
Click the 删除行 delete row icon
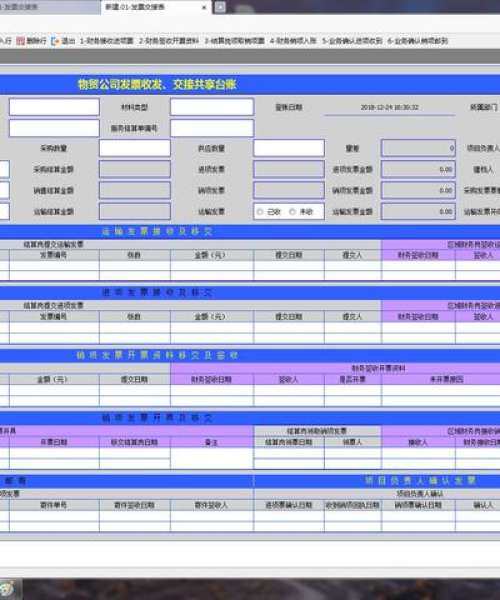[20, 41]
